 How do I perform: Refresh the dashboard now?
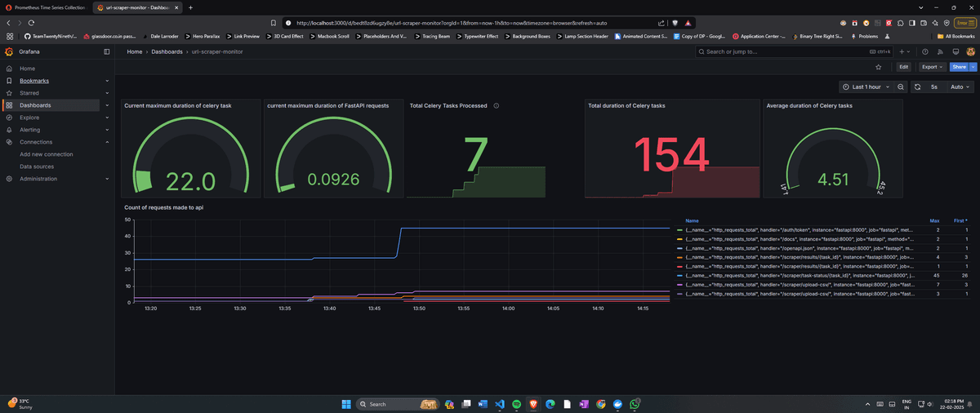[917, 87]
